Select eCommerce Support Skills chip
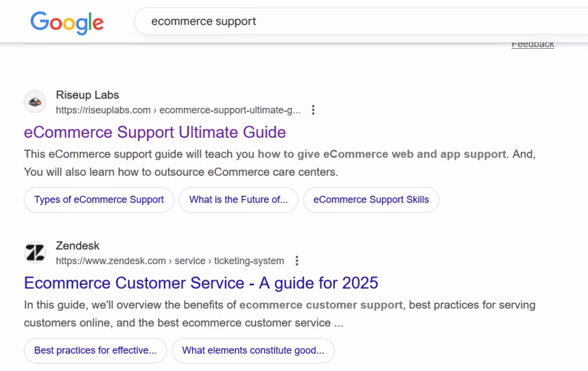 (x=371, y=200)
